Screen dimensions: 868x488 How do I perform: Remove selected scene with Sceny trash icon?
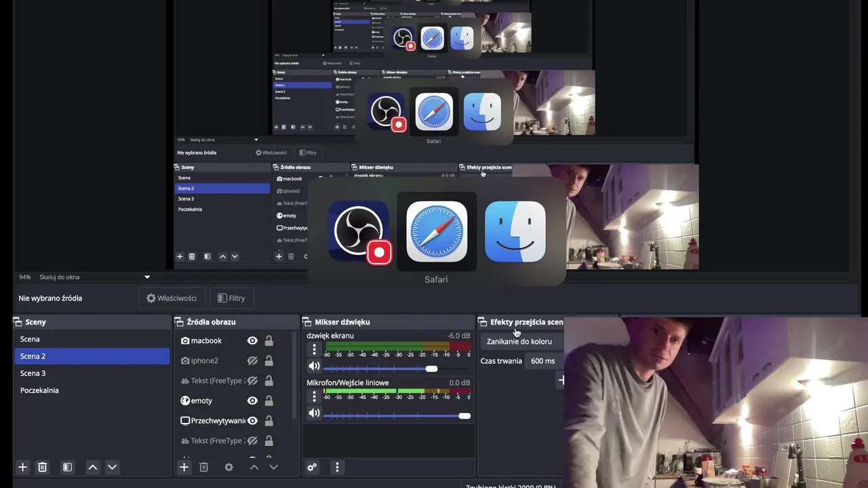coord(42,467)
